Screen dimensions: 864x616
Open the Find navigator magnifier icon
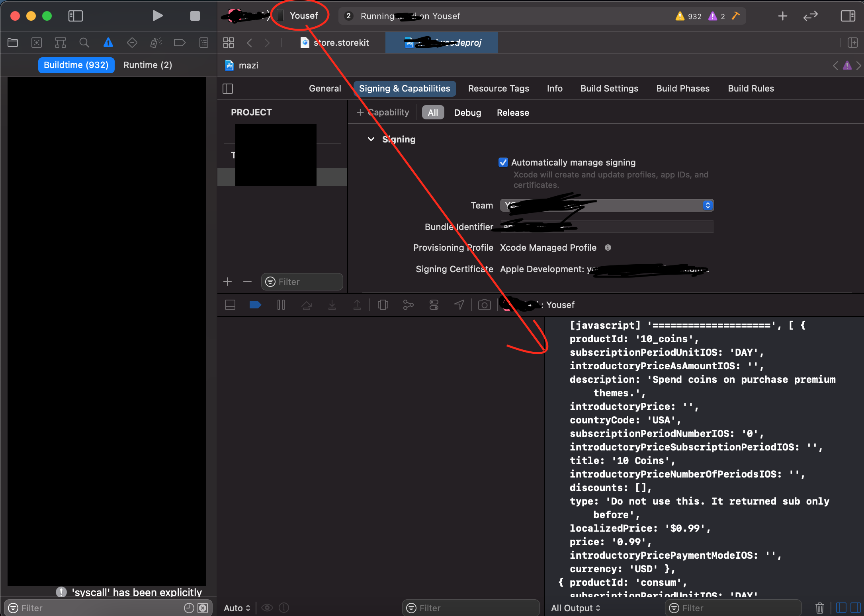click(x=84, y=43)
